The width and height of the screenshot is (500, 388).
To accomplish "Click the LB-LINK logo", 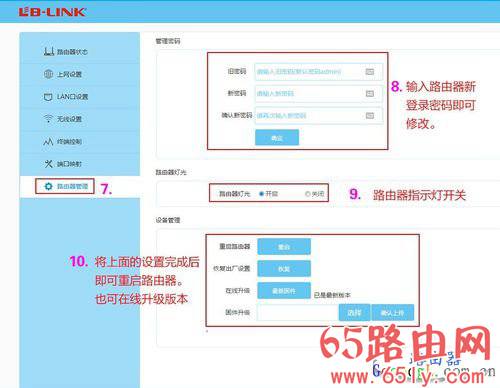I will tap(52, 12).
